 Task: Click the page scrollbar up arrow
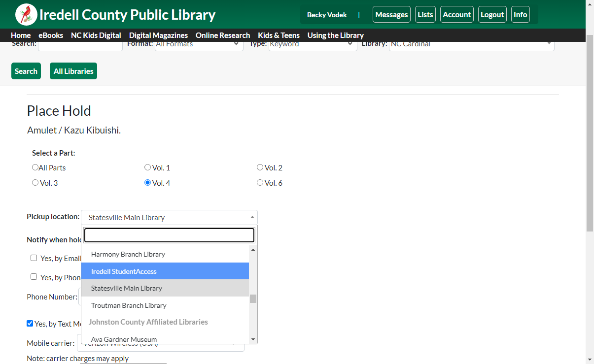tap(590, 4)
